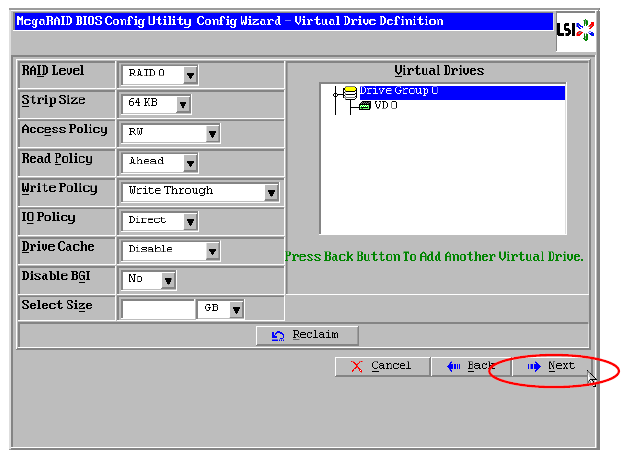This screenshot has width=630, height=460.
Task: Click the Disable BGI label
Action: click(x=56, y=276)
